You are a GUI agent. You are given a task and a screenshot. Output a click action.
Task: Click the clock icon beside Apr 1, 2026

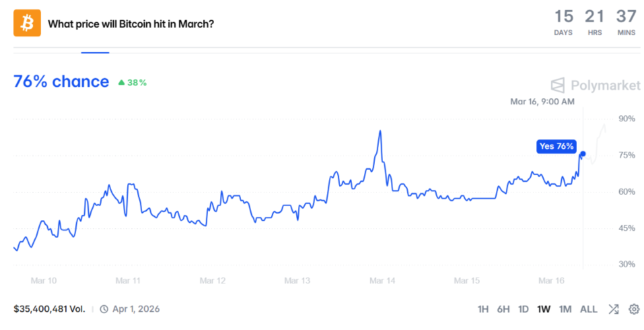click(x=104, y=309)
